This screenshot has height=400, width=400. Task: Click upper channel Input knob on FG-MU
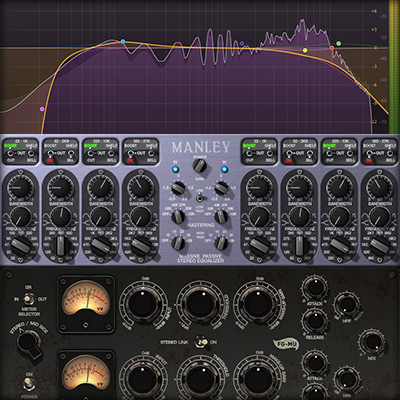143,303
